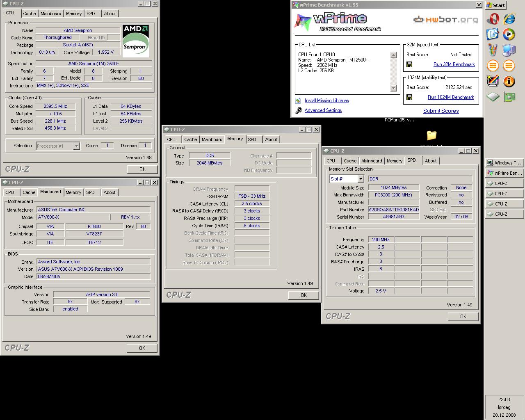The image size is (525, 420).
Task: Switch to wPrime Ben... taskbar item
Action: tap(504, 173)
